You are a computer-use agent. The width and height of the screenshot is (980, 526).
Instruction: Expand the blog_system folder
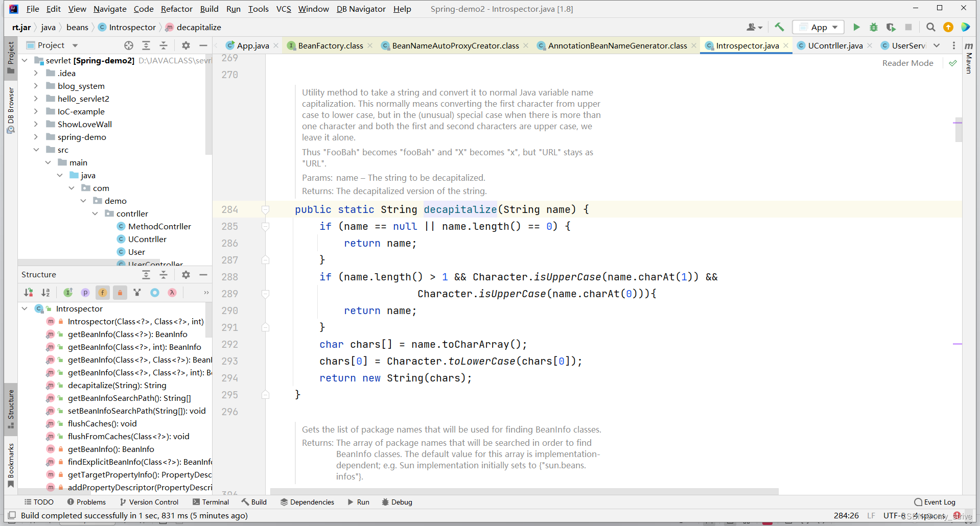(x=36, y=86)
